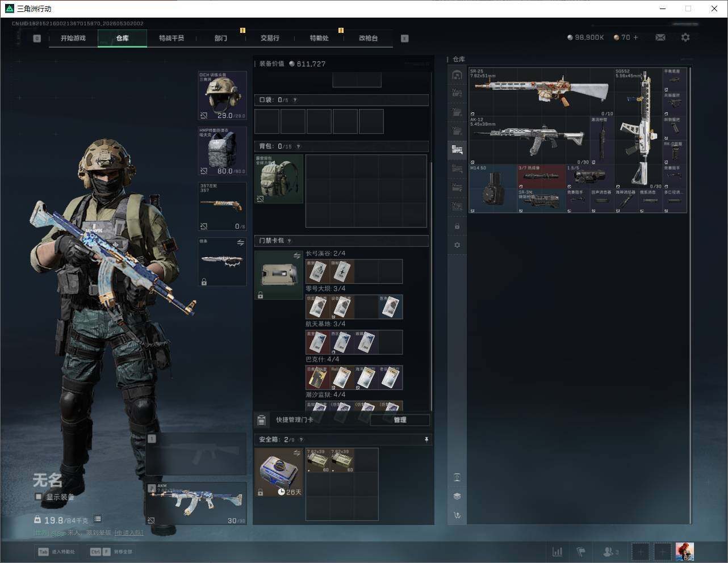Switch to 开始游戏 tab
728x563 pixels.
(x=73, y=38)
